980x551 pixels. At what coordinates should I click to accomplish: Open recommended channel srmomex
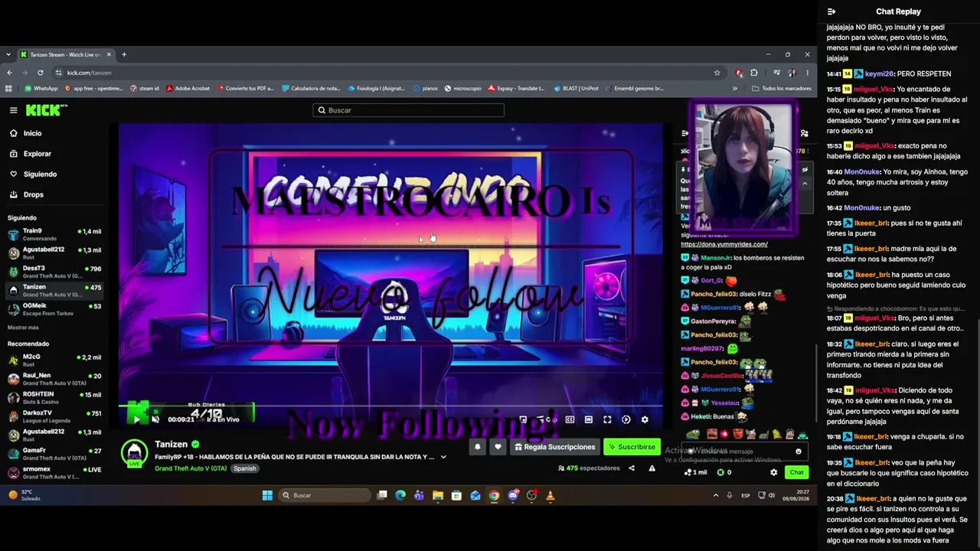[54, 473]
